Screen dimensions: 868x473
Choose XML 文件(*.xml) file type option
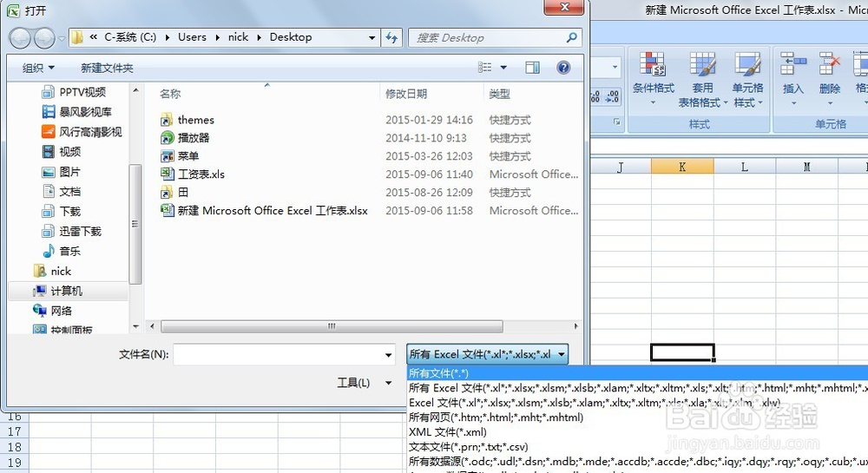637,432
